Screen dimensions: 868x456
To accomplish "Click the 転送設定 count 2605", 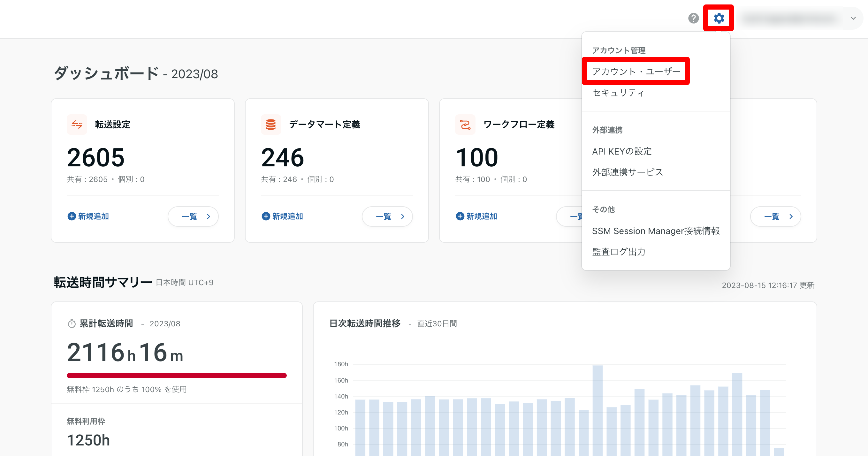I will point(96,157).
